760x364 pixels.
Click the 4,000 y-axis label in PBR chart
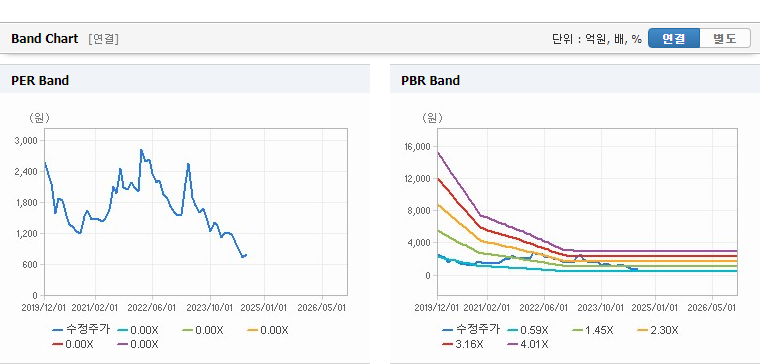pos(418,243)
